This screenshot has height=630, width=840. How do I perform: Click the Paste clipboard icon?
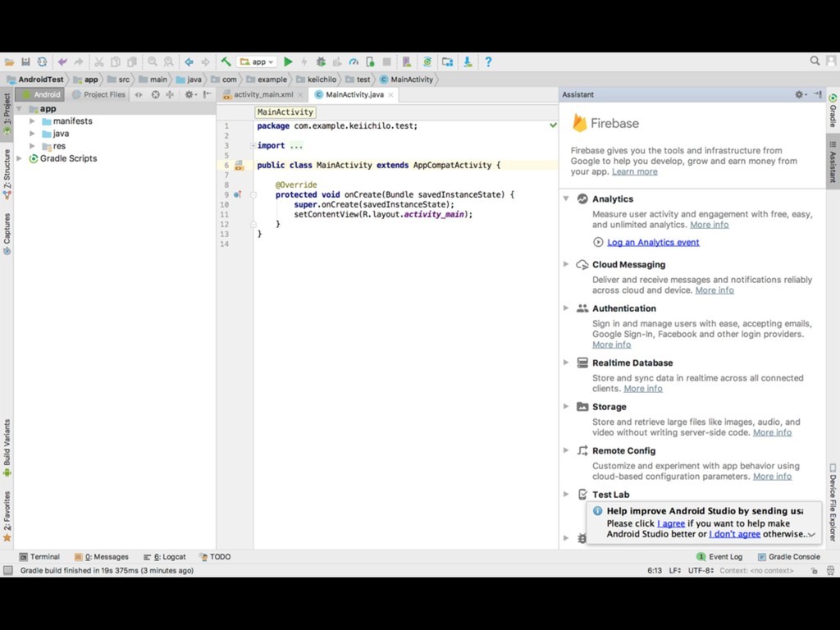132,62
